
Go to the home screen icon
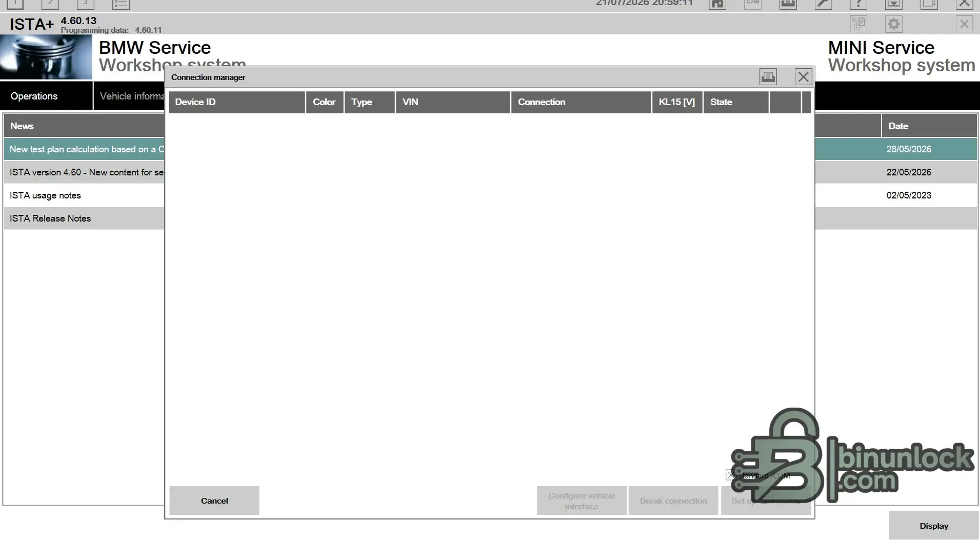pos(717,4)
